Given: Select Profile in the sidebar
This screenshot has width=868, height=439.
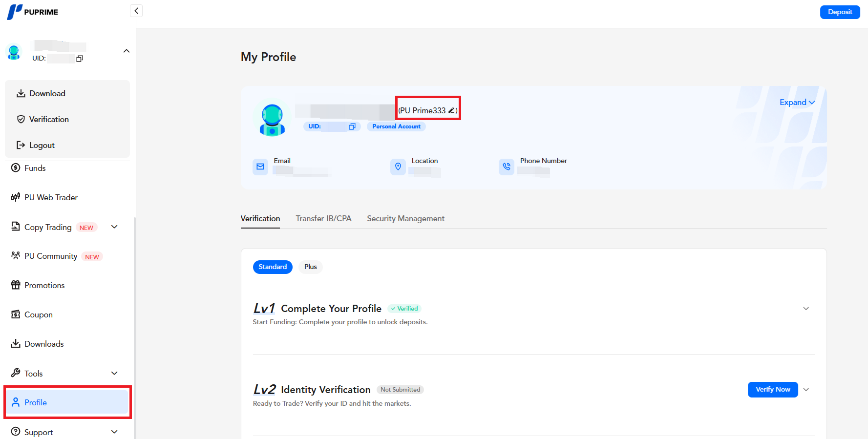Looking at the screenshot, I should [67, 402].
